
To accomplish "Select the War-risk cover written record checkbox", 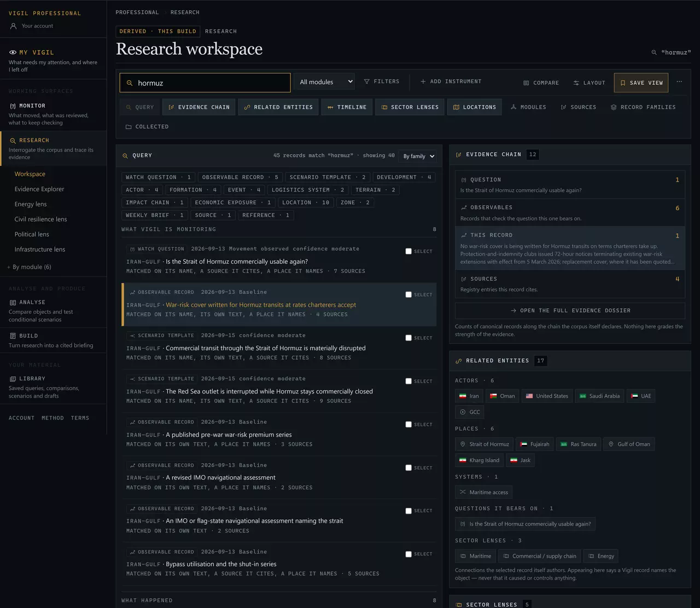I will pos(409,294).
